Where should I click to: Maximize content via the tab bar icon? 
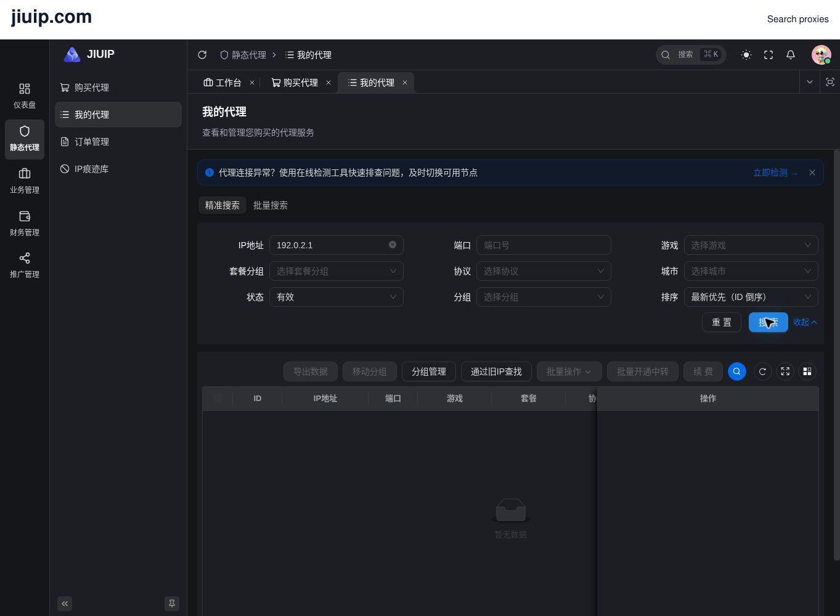pos(830,82)
